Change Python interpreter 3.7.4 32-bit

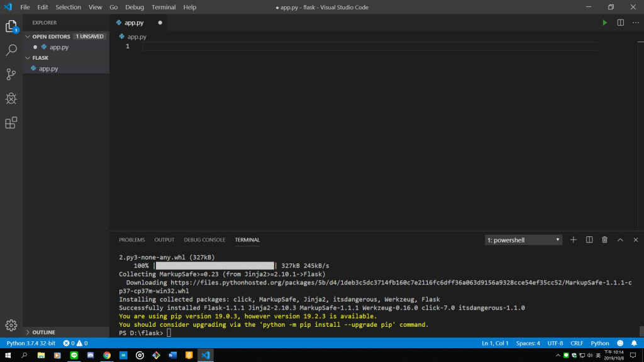pos(31,343)
